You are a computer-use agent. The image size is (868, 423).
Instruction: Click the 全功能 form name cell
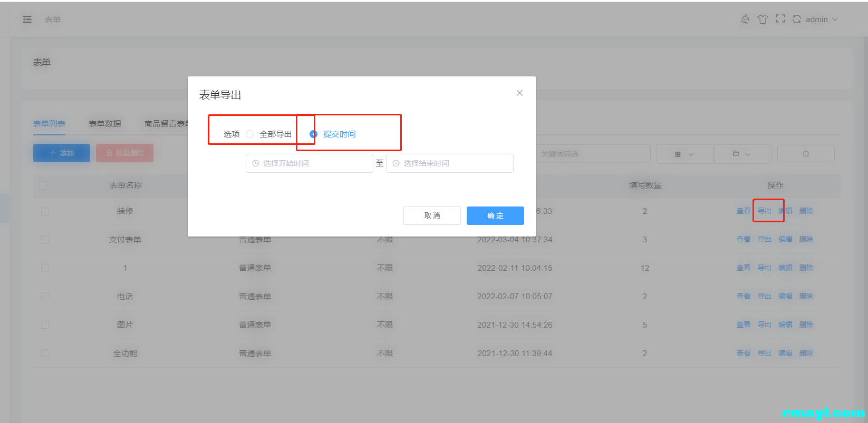[x=125, y=353]
